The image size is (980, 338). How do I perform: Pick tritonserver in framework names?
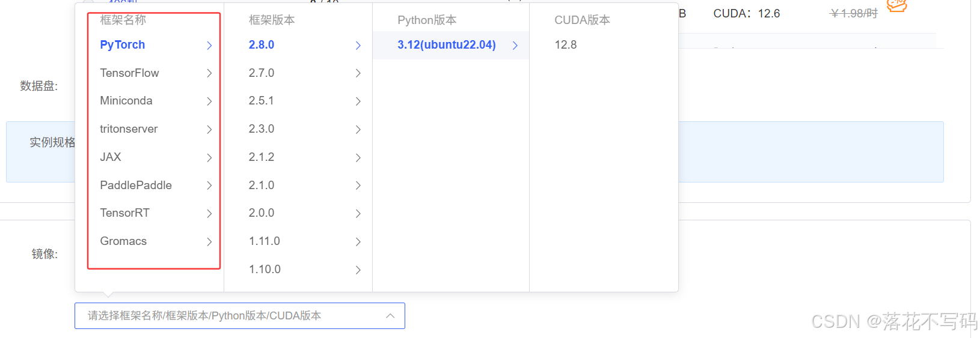tap(129, 129)
